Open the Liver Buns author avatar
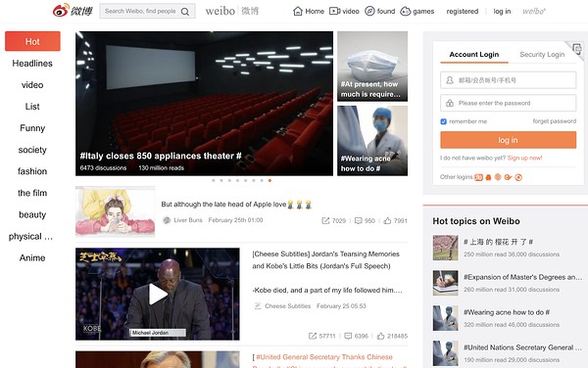Viewport: 588px width, 368px height. click(167, 220)
